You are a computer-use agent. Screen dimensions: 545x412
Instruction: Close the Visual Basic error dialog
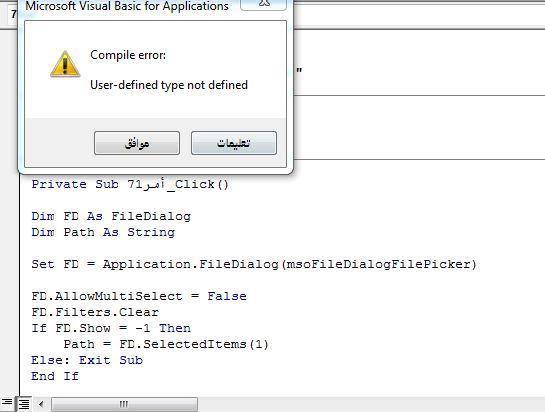pos(263,4)
